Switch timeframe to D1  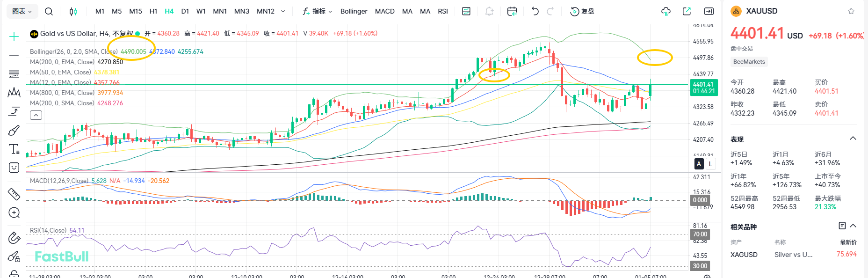tap(185, 11)
